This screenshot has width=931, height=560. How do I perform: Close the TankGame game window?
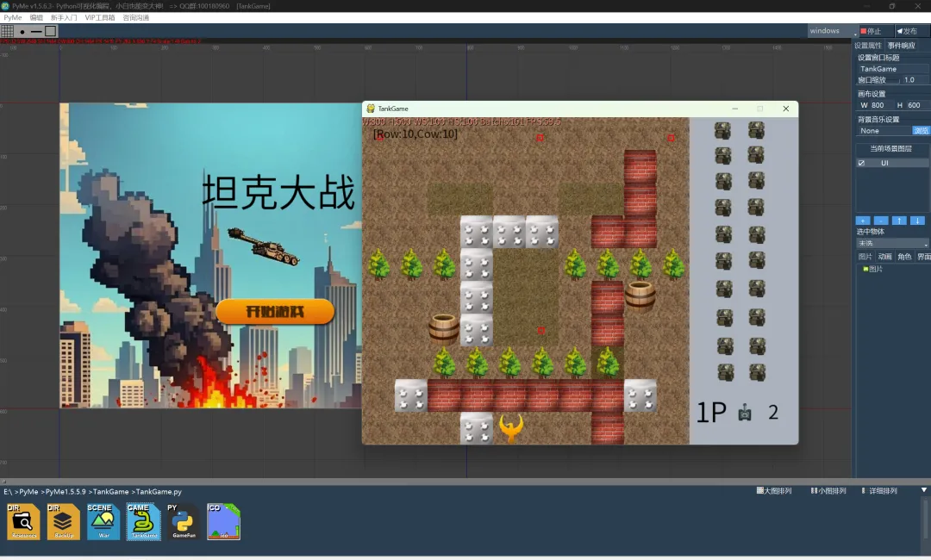[x=785, y=109]
